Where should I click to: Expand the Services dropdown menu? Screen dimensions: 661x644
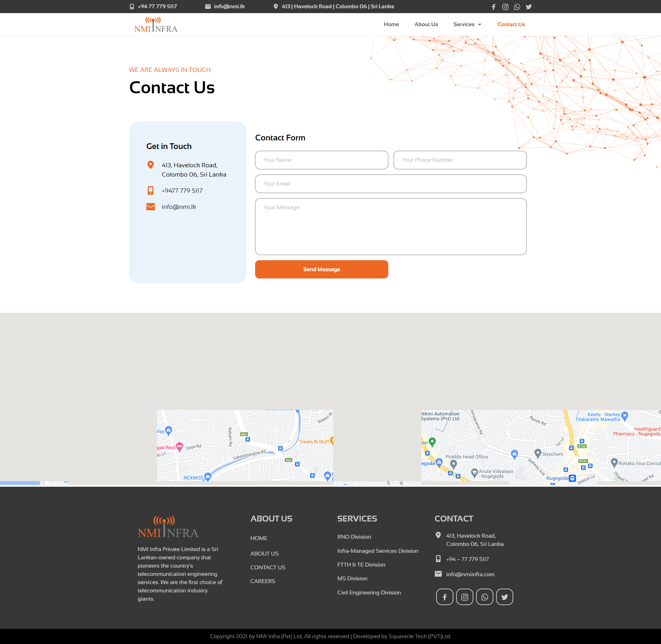pyautogui.click(x=467, y=24)
